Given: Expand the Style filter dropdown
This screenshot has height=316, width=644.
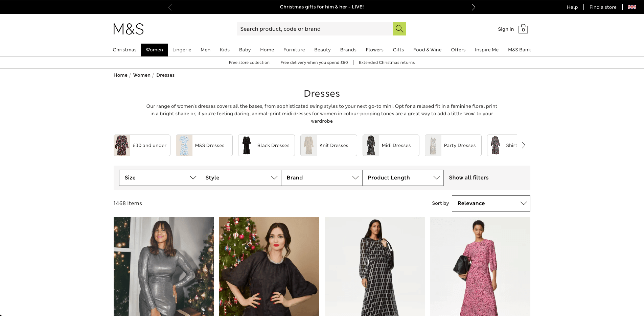Looking at the screenshot, I should coord(241,178).
